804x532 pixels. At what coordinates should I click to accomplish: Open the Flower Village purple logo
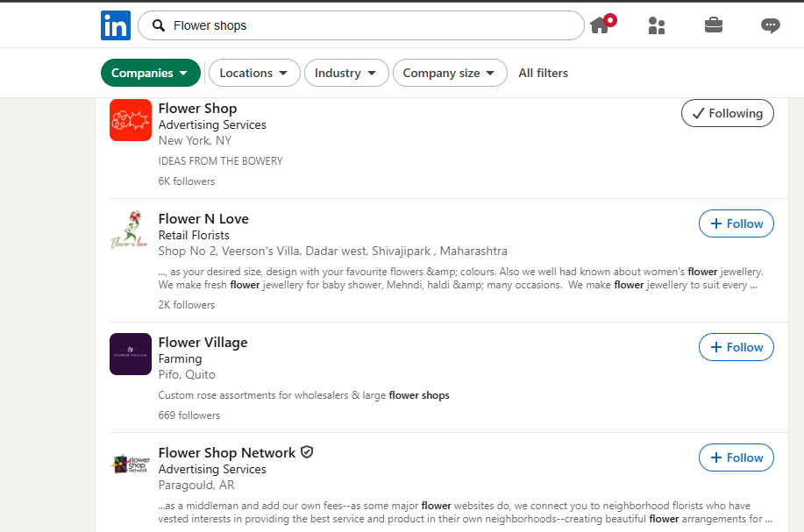point(131,353)
